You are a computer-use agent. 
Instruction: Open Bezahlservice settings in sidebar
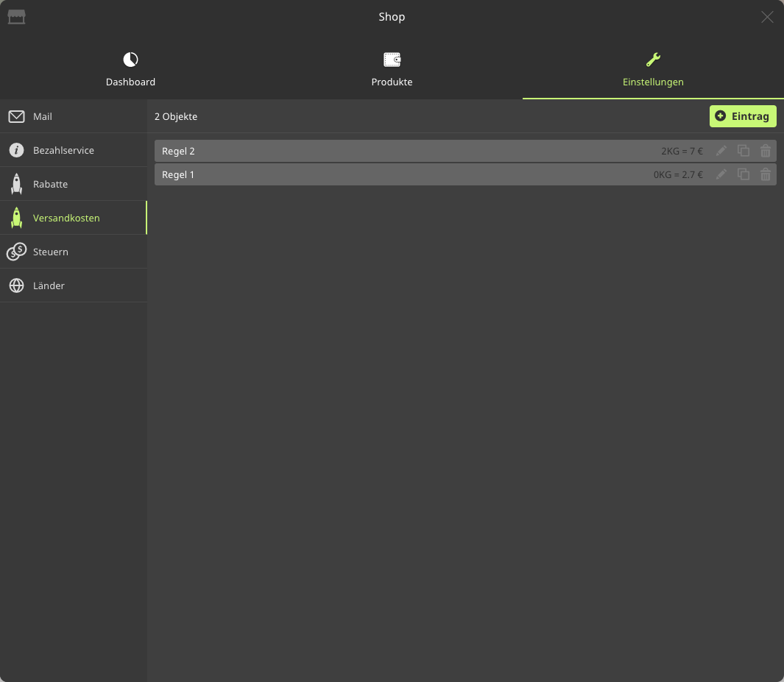tap(63, 150)
